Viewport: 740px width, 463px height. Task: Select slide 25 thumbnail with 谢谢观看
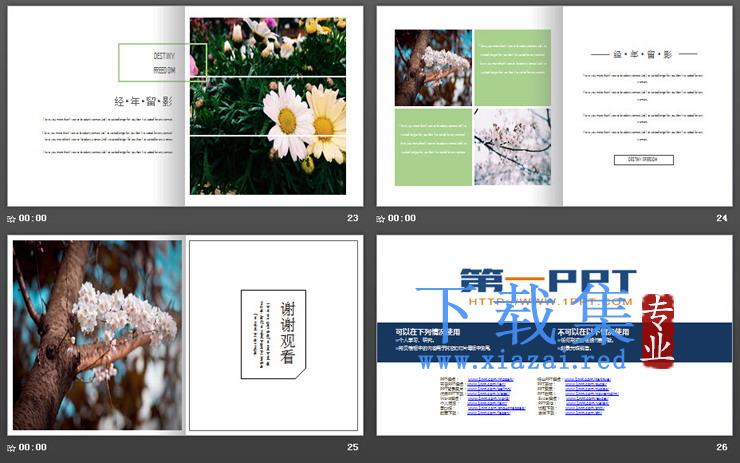[185, 335]
